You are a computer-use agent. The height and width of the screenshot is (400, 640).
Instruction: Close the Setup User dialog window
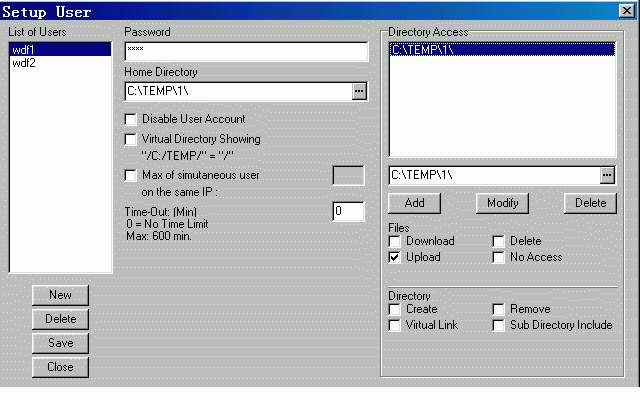626,11
